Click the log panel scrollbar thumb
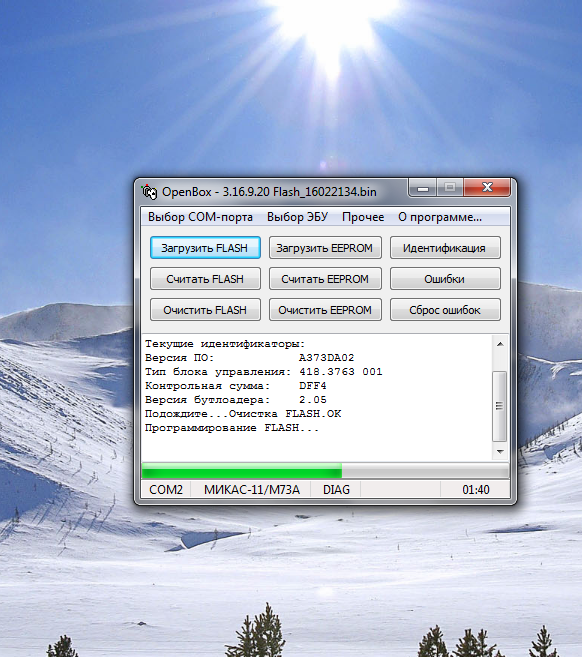The width and height of the screenshot is (582, 657). coord(500,406)
